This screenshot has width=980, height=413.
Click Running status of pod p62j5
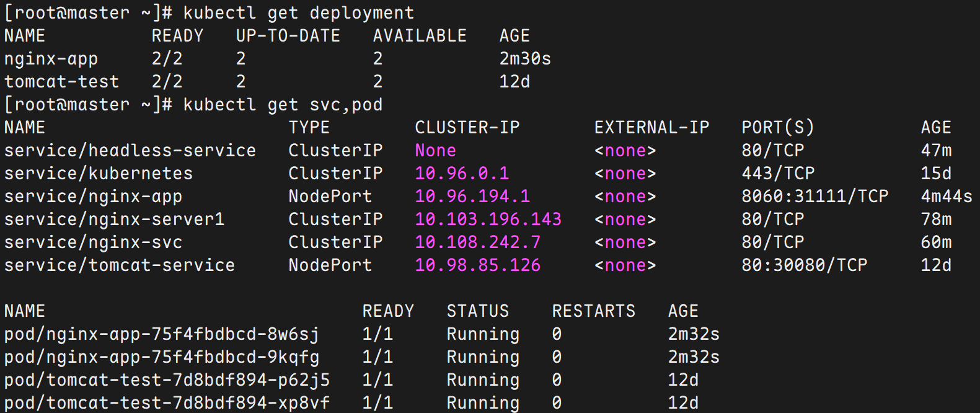pos(483,380)
